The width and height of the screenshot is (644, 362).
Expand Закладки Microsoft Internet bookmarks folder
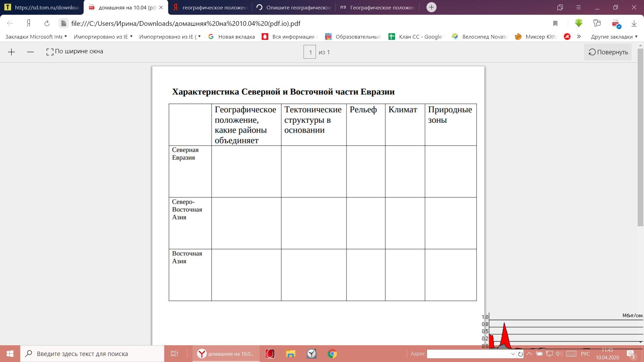click(x=36, y=37)
